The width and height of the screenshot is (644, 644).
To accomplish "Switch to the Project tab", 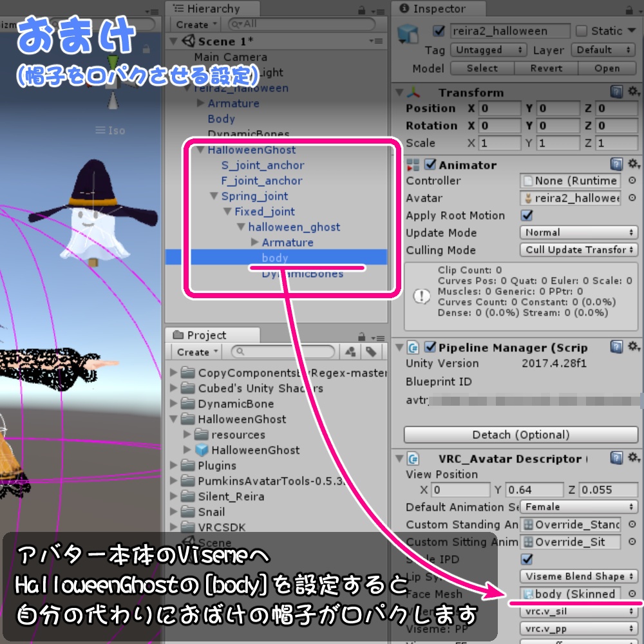I will 213,335.
